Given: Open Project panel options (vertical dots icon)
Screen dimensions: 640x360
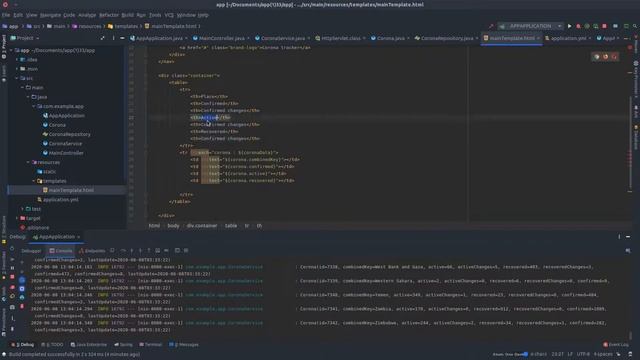Looking at the screenshot, I should pyautogui.click(x=113, y=38).
